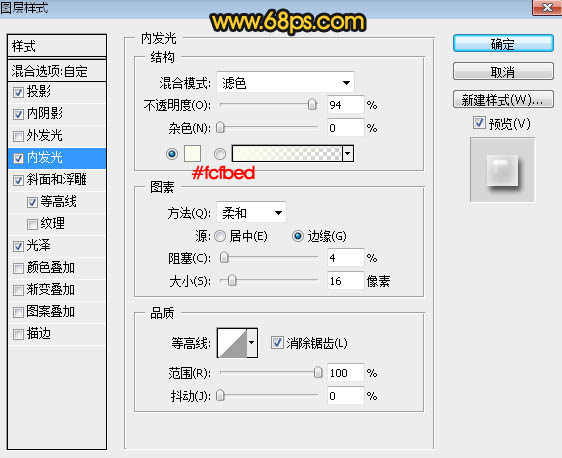Toggle the 等高线 contour sub-option checkbox
Viewport: 562px width, 458px height.
pyautogui.click(x=32, y=202)
